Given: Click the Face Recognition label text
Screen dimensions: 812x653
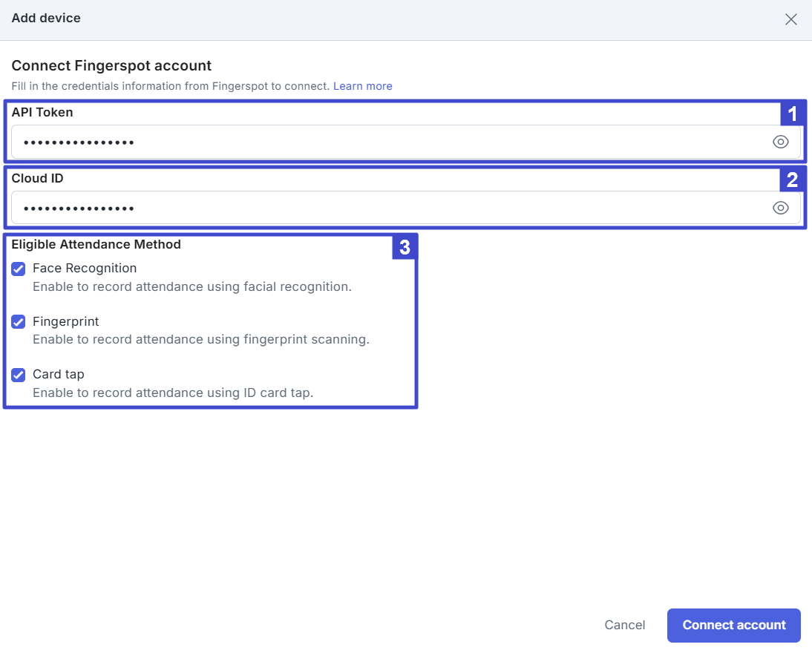Looking at the screenshot, I should pos(85,268).
